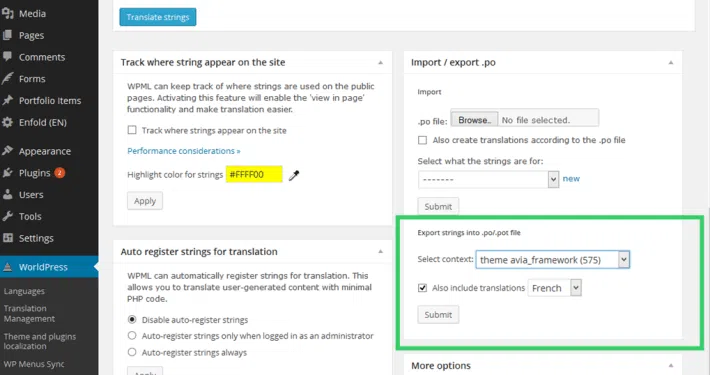The image size is (710, 375).
Task: Open Theme and plugins localization item
Action: [x=40, y=341]
